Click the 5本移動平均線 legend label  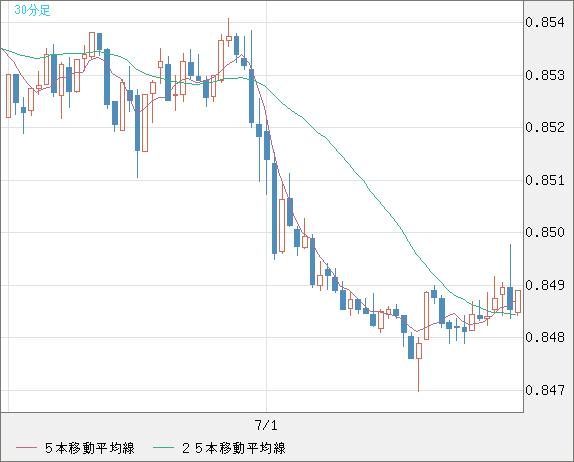[90, 448]
